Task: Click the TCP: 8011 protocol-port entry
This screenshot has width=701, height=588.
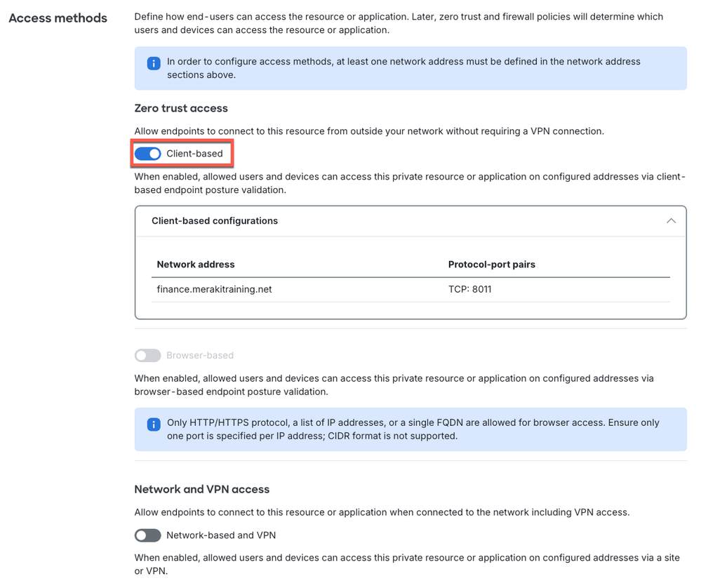Action: tap(469, 288)
